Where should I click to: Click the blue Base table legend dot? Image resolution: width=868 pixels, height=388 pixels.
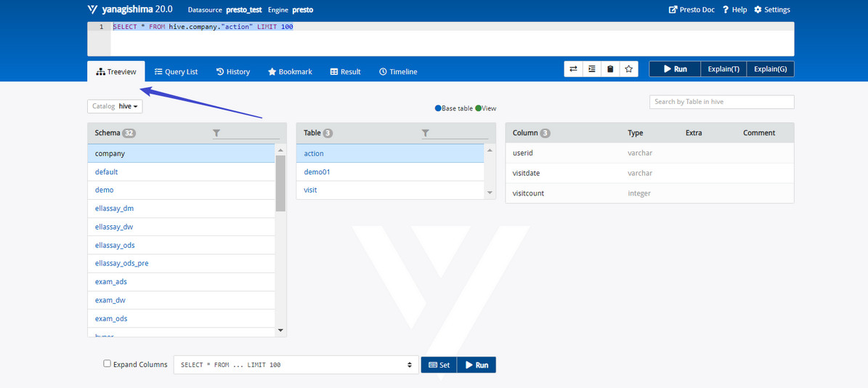click(438, 108)
